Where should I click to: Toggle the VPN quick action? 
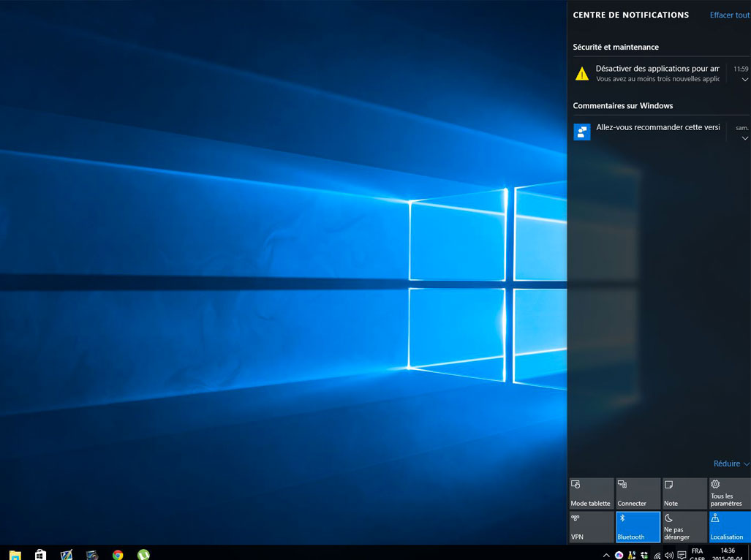(x=592, y=527)
